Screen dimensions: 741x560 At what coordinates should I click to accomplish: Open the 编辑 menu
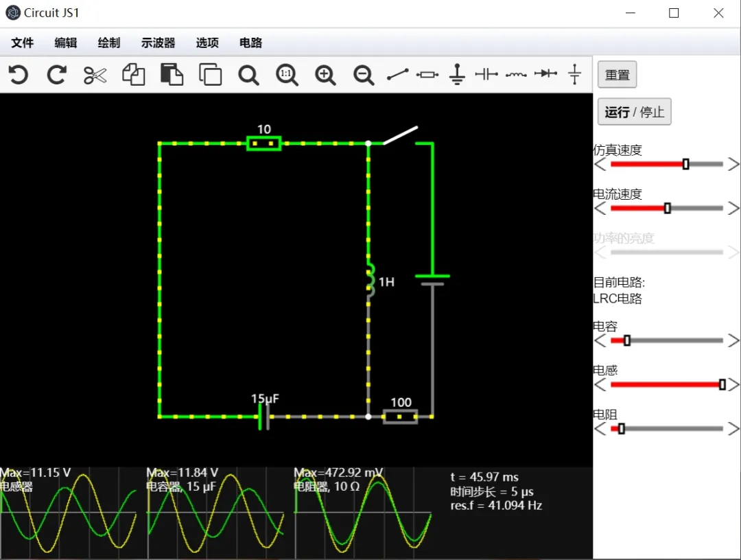[x=66, y=43]
